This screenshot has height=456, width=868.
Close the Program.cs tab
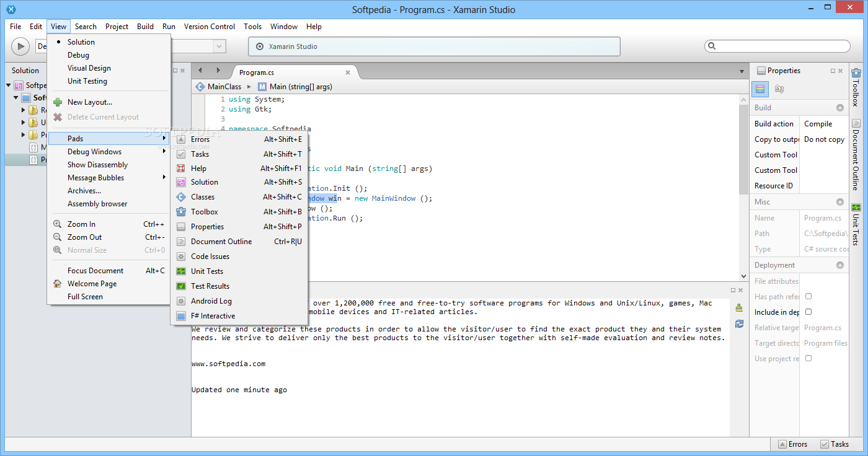(348, 72)
